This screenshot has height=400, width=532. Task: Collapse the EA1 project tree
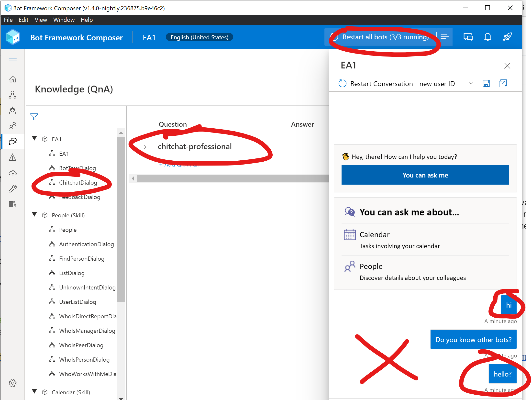tap(34, 138)
